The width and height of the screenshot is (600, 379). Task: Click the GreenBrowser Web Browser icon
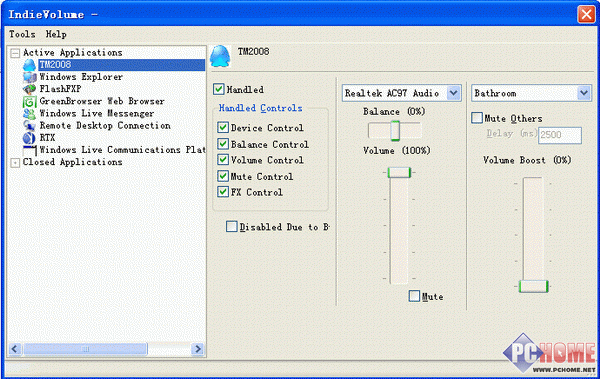tap(29, 101)
